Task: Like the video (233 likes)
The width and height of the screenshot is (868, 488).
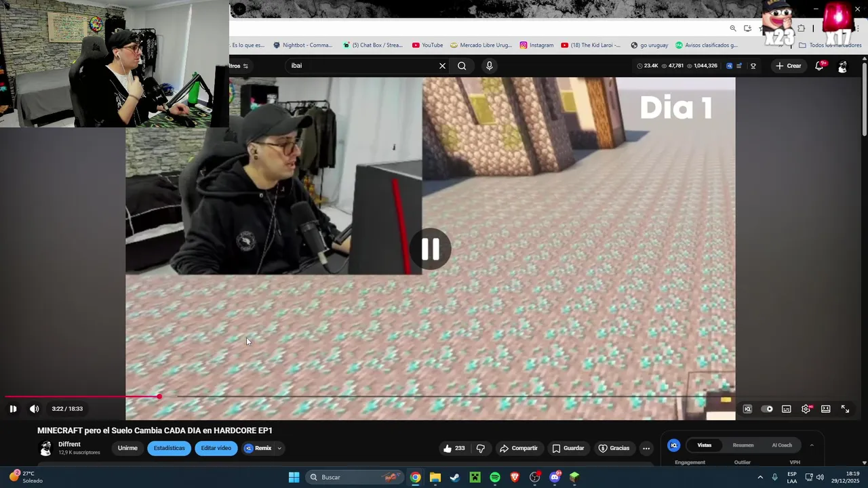Action: [x=454, y=448]
